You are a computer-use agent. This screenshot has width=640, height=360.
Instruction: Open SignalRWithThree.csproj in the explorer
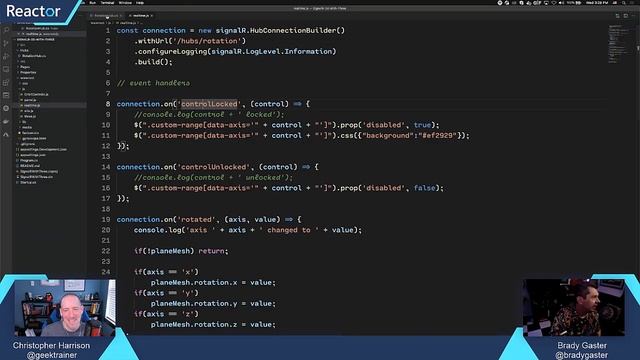pyautogui.click(x=39, y=171)
